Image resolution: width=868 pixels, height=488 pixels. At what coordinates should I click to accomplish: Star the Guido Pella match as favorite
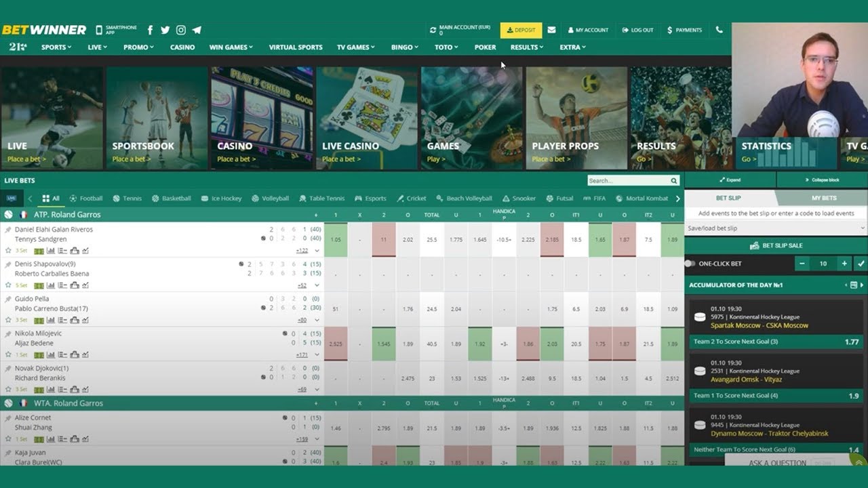8,320
